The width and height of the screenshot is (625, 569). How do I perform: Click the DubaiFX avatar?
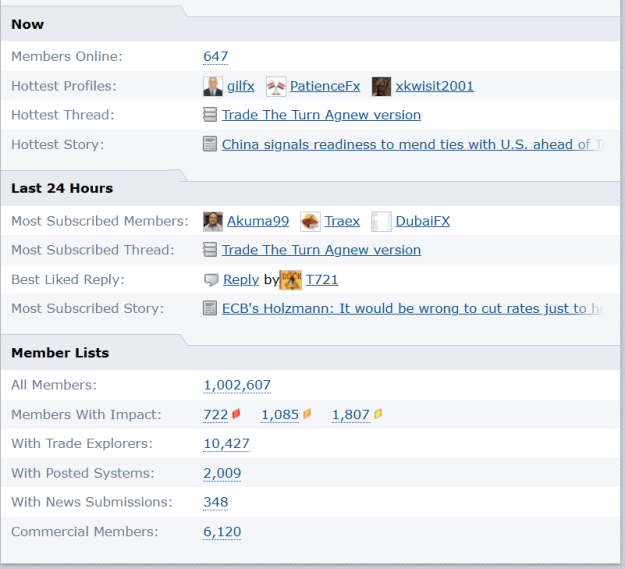pyautogui.click(x=381, y=222)
